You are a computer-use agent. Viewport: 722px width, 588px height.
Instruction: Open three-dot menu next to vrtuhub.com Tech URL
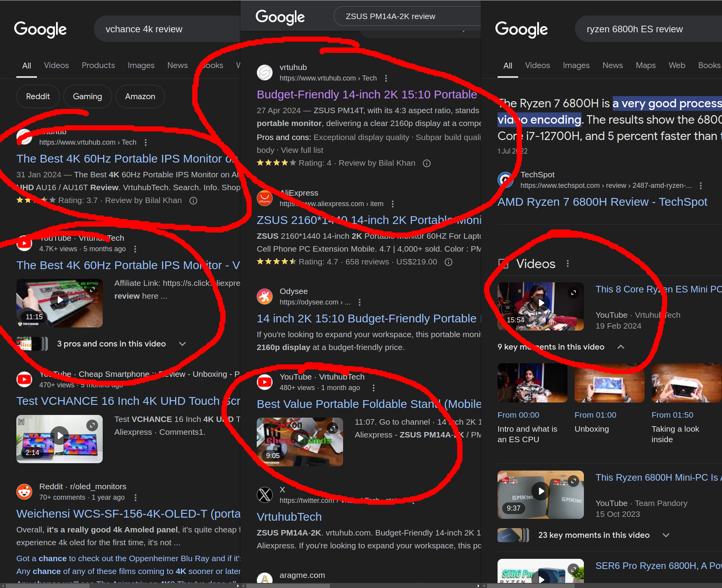click(x=386, y=78)
